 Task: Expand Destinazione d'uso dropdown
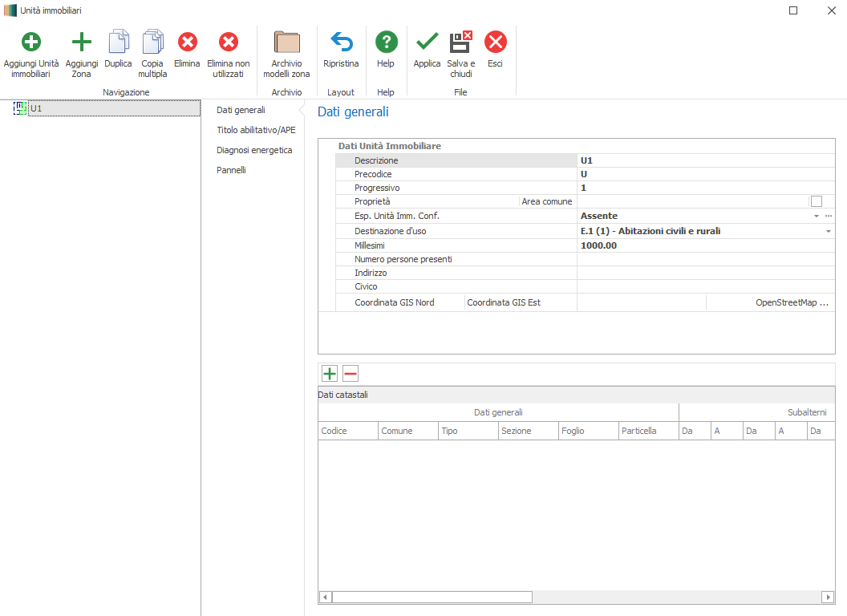pyautogui.click(x=828, y=231)
